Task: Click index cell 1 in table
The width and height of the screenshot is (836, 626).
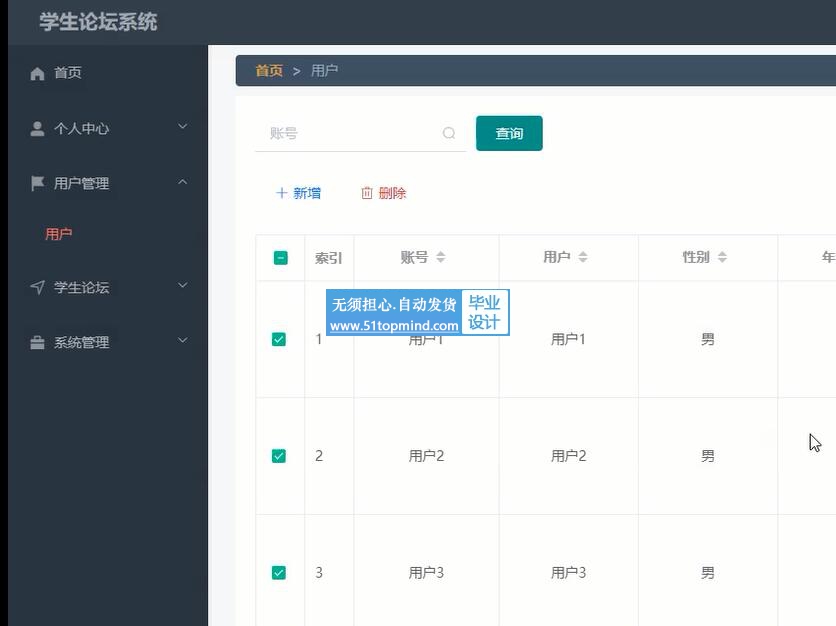Action: tap(319, 339)
